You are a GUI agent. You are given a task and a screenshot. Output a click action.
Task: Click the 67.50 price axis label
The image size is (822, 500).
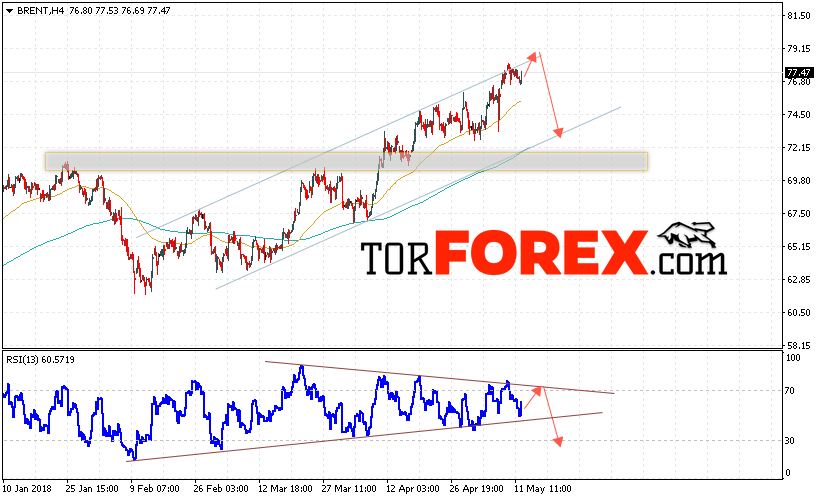[x=798, y=213]
